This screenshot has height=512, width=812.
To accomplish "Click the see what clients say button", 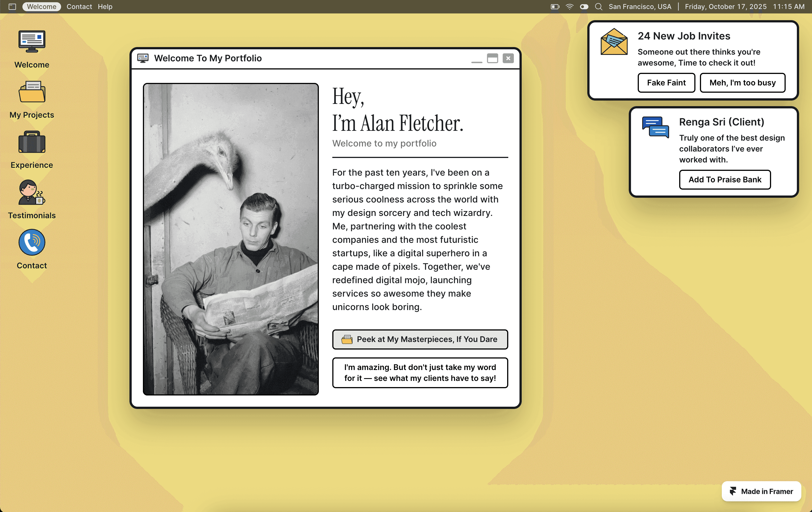I will [420, 373].
